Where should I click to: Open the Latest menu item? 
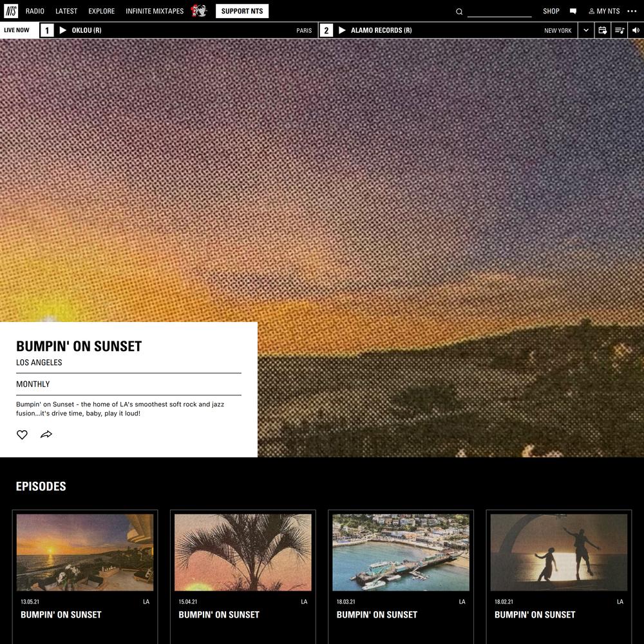point(66,11)
